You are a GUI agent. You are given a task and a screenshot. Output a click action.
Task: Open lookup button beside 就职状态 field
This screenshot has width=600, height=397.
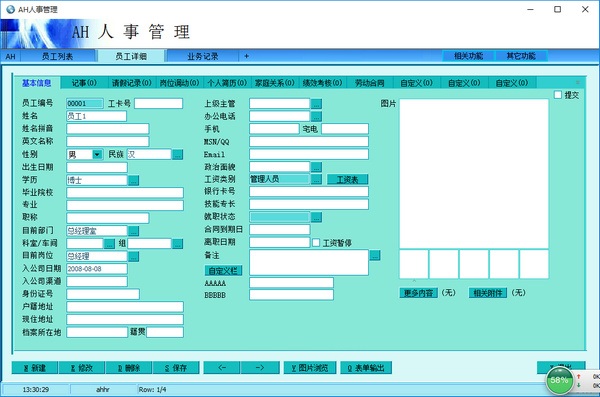coord(316,217)
